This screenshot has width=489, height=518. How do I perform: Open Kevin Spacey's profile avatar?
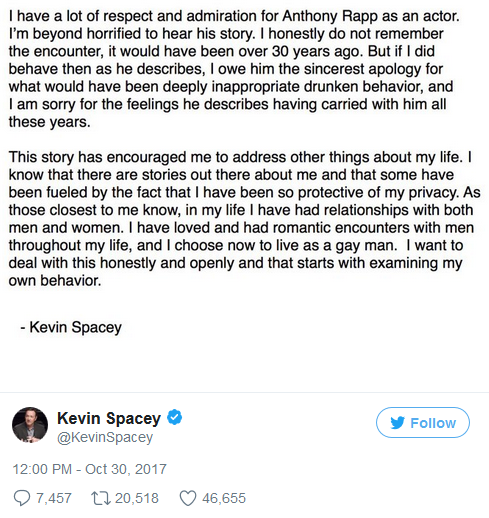pyautogui.click(x=30, y=424)
